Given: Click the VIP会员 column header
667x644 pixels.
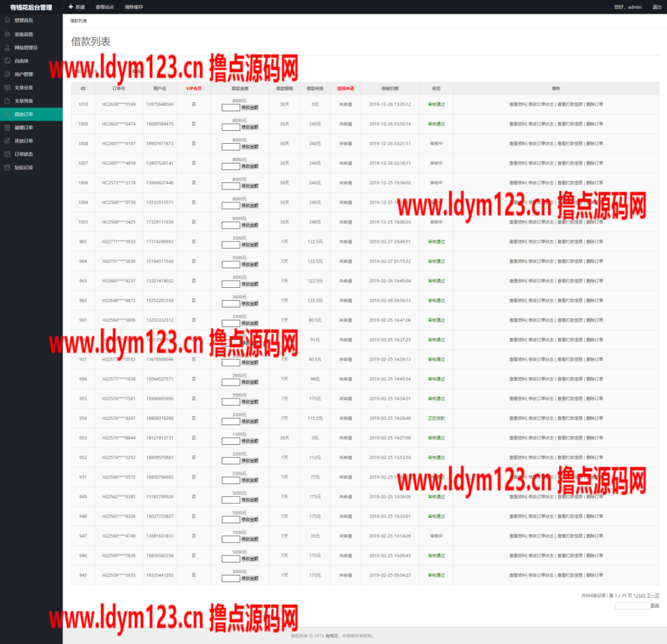Looking at the screenshot, I should coord(193,89).
